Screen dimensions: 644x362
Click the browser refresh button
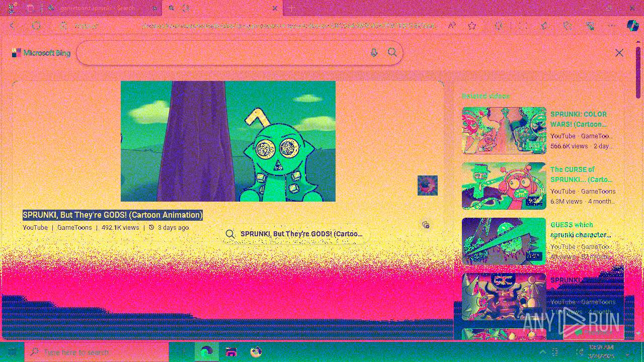coord(36,26)
